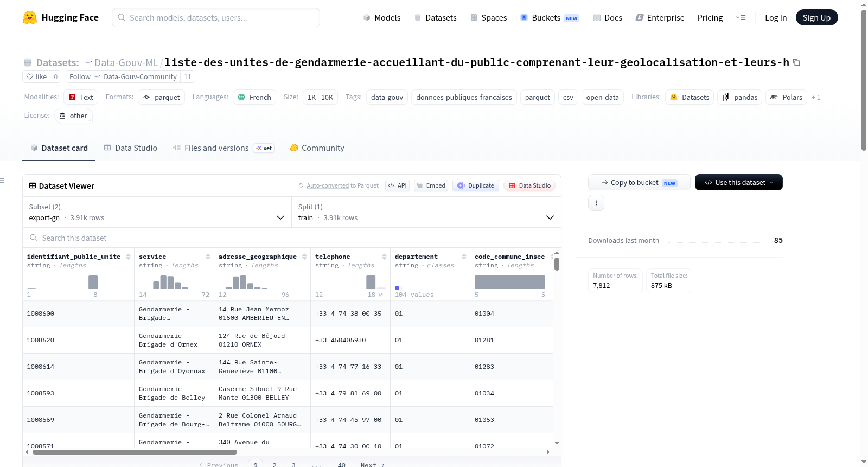Open the Dataset card tab
Image resolution: width=868 pixels, height=467 pixels.
[x=59, y=148]
